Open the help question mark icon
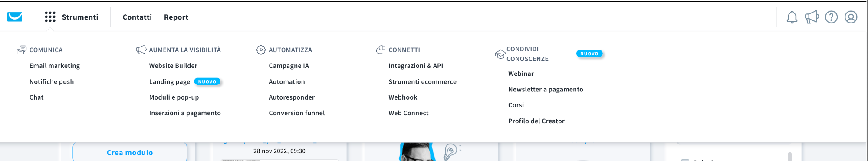 [831, 17]
